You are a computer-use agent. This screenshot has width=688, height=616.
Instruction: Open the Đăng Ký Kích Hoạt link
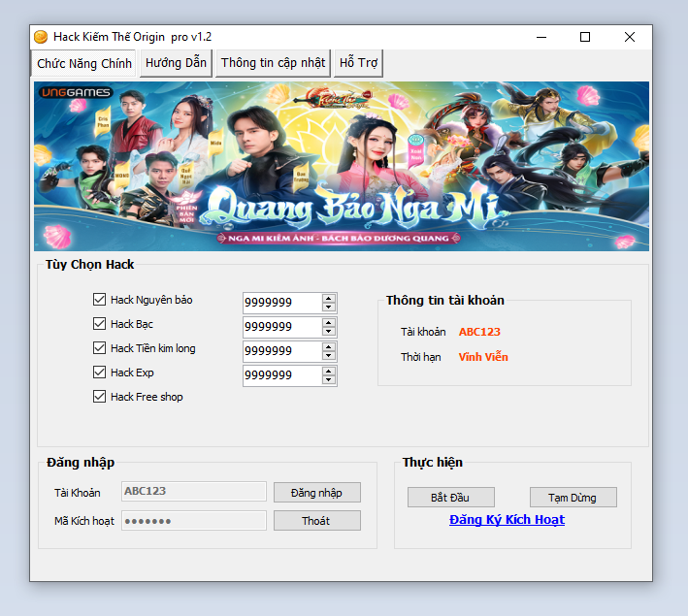pyautogui.click(x=507, y=520)
